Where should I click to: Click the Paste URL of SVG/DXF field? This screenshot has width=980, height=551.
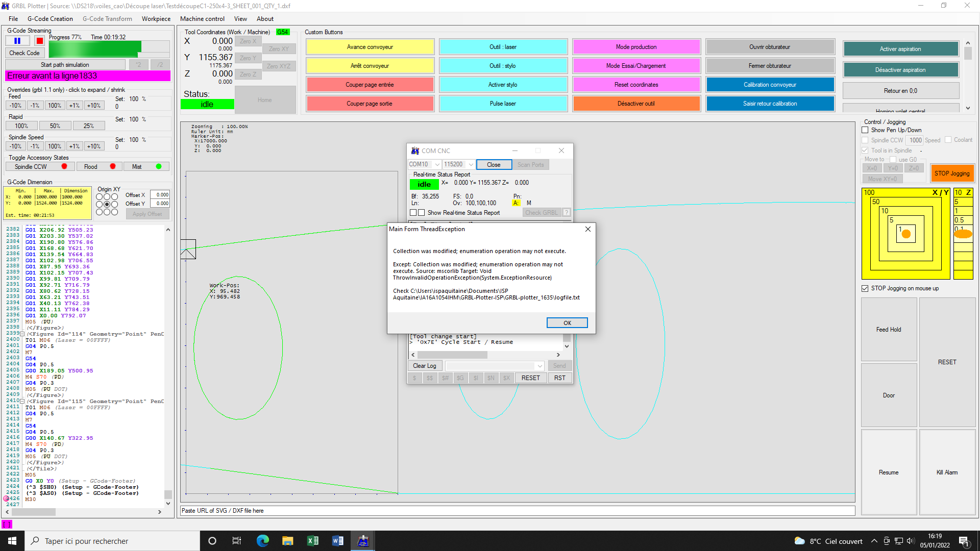click(518, 511)
